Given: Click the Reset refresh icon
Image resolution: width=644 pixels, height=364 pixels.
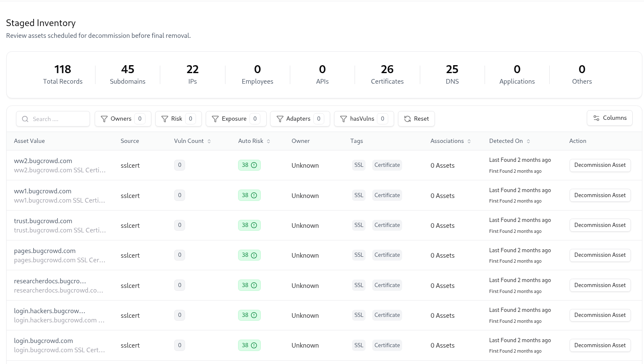Looking at the screenshot, I should pos(408,119).
